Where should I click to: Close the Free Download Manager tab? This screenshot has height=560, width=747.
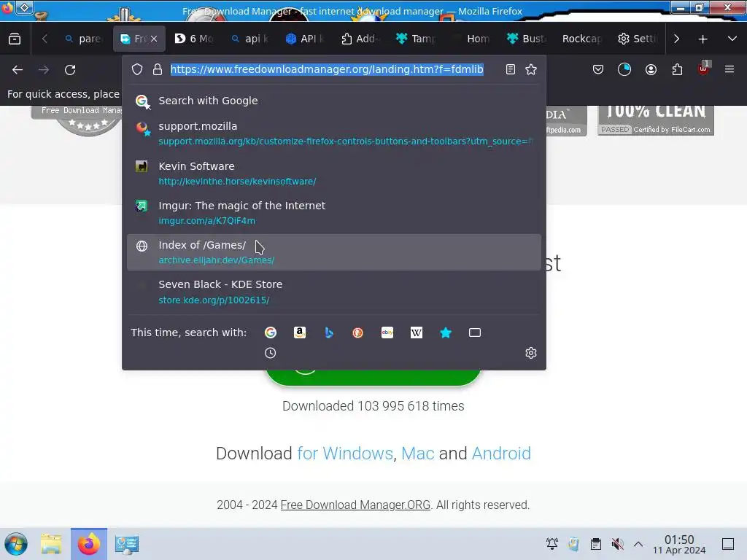pos(154,39)
